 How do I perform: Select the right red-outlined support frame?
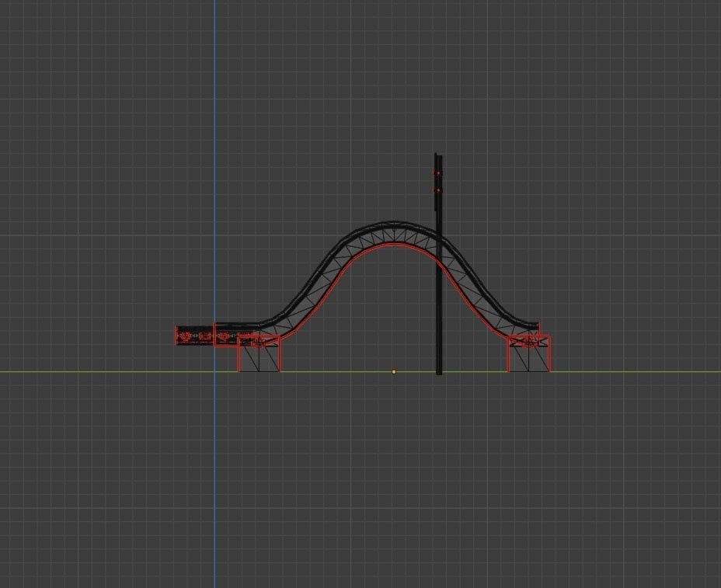point(529,353)
